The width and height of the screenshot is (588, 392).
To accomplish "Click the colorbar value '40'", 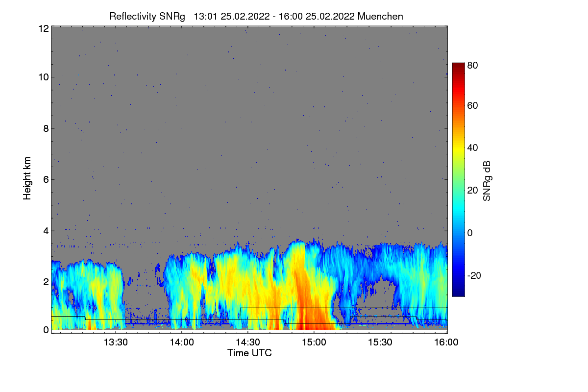I will pos(473,147).
